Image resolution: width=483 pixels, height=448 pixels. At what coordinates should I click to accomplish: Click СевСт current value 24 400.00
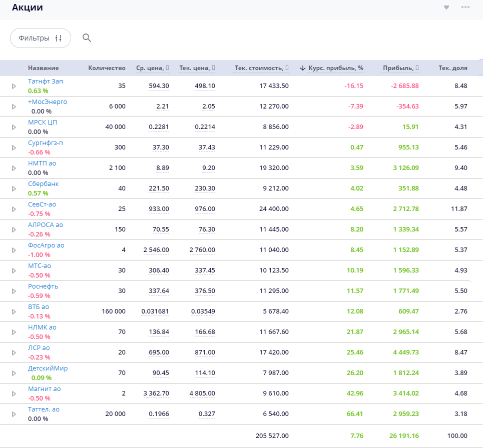pyautogui.click(x=274, y=209)
